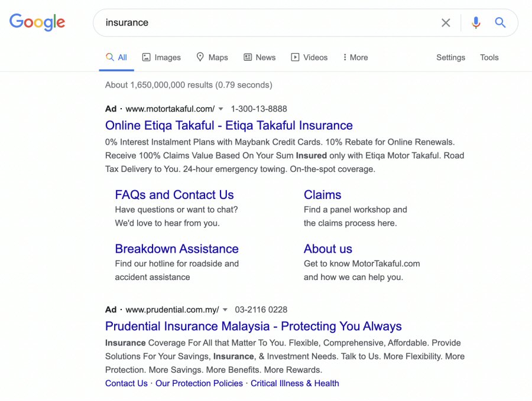The height and width of the screenshot is (401, 532).
Task: Click the www.prudential.com.my/ URL text
Action: click(x=173, y=309)
